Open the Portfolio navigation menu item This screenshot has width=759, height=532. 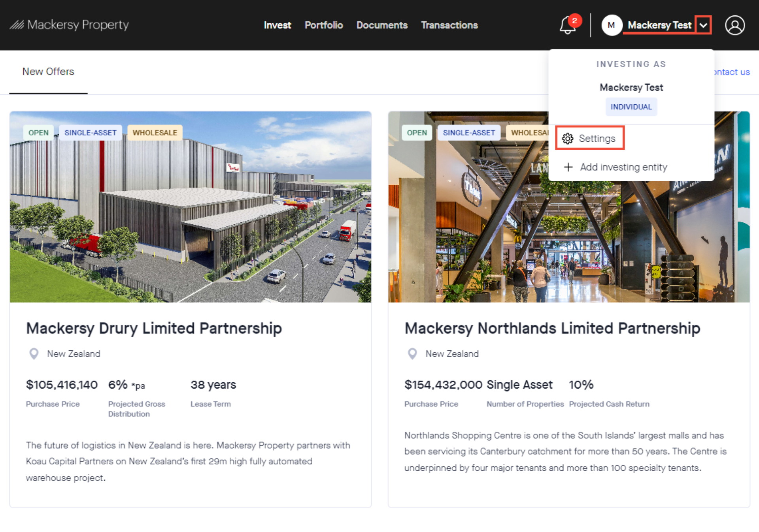[323, 25]
